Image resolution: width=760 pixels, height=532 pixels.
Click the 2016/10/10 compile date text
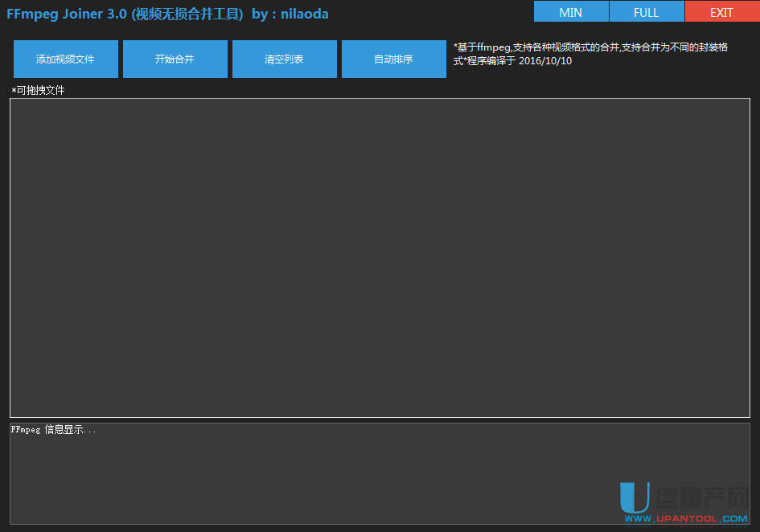(x=545, y=61)
